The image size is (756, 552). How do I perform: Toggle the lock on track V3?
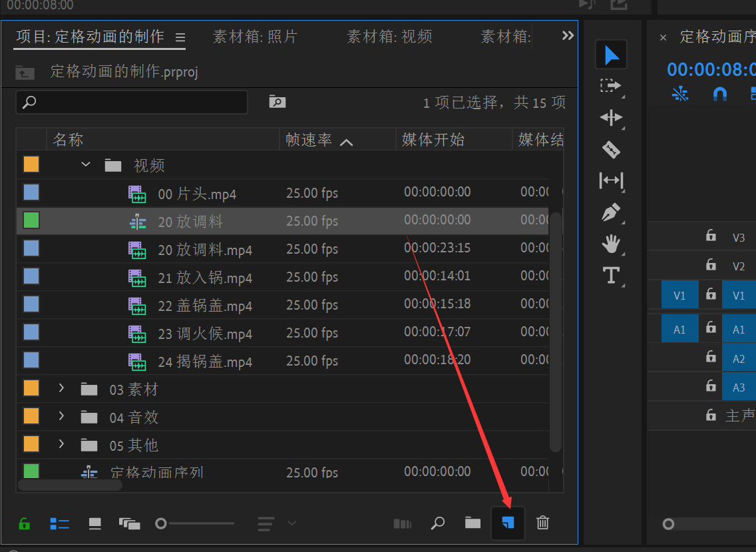pyautogui.click(x=711, y=236)
